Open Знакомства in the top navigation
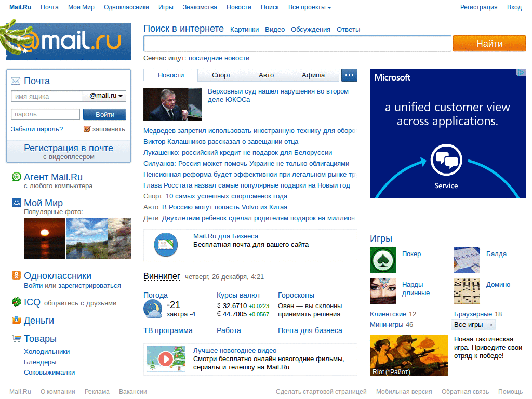Image resolution: width=532 pixels, height=399 pixels. pos(200,7)
